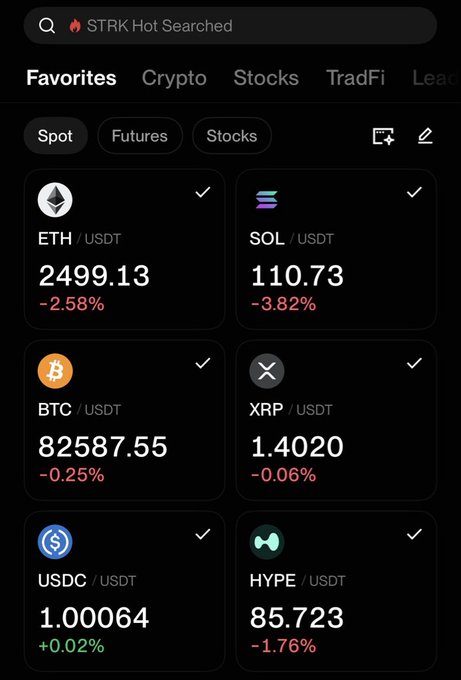Focus the STRK Hot Searched search field

[230, 26]
